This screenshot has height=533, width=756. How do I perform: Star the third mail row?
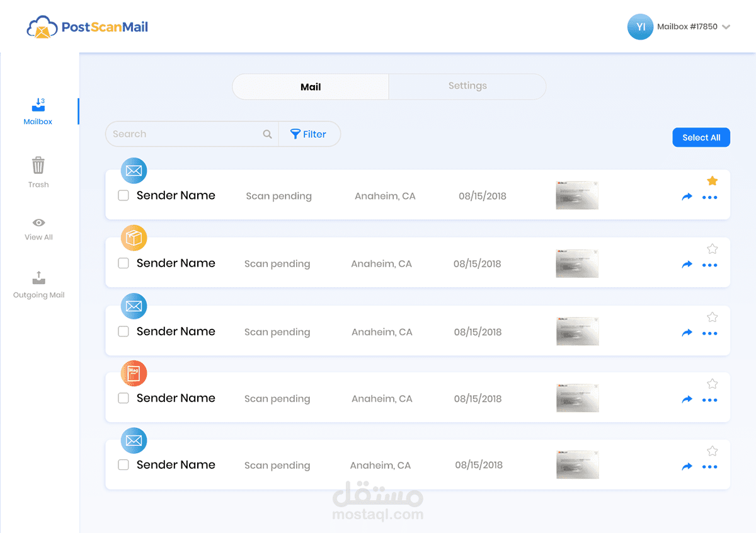[713, 317]
